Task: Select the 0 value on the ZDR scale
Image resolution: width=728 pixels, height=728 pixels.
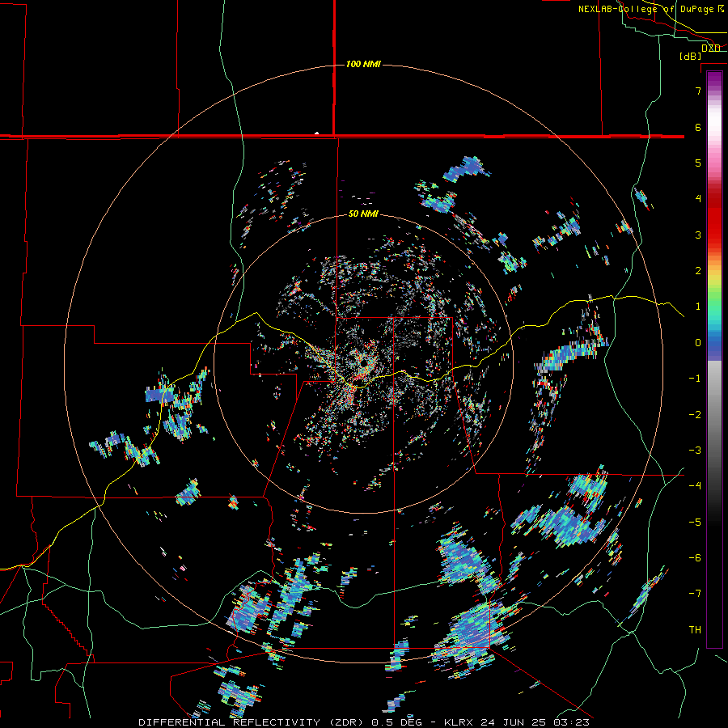Action: coord(698,343)
